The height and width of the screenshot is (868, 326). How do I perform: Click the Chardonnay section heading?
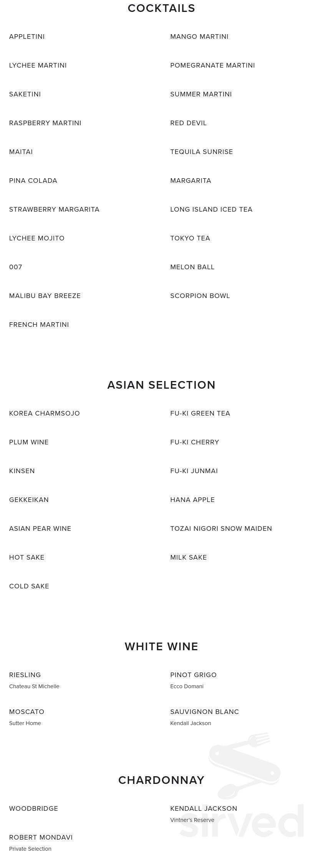161,780
